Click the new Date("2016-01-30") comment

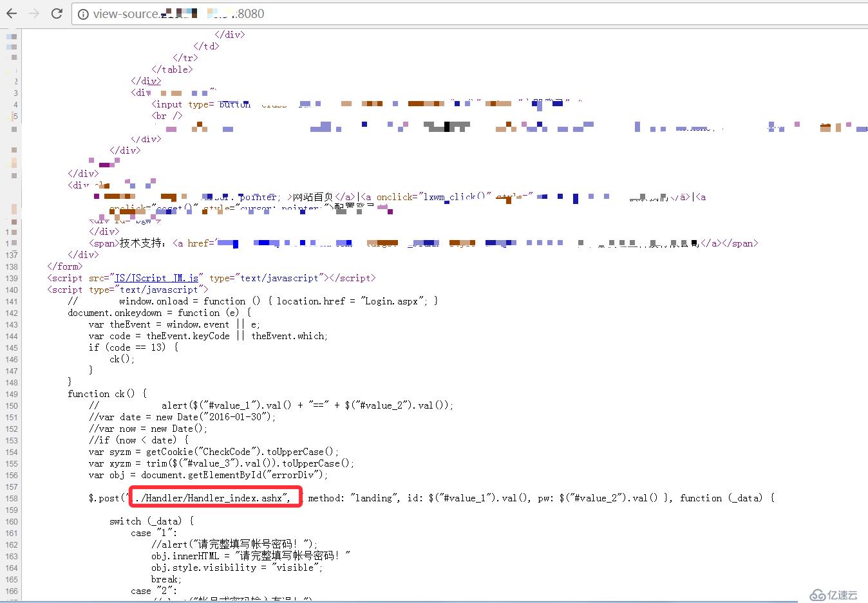click(182, 417)
